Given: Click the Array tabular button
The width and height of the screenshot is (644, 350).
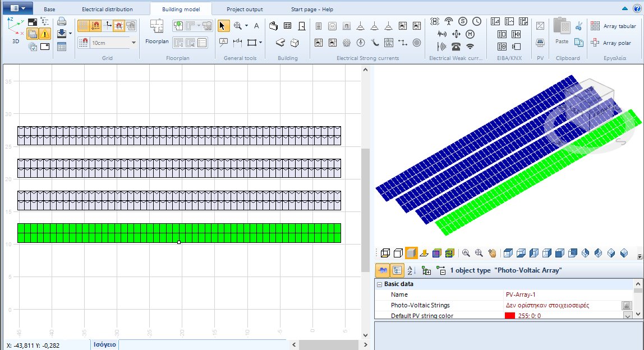Looking at the screenshot, I should (x=613, y=26).
